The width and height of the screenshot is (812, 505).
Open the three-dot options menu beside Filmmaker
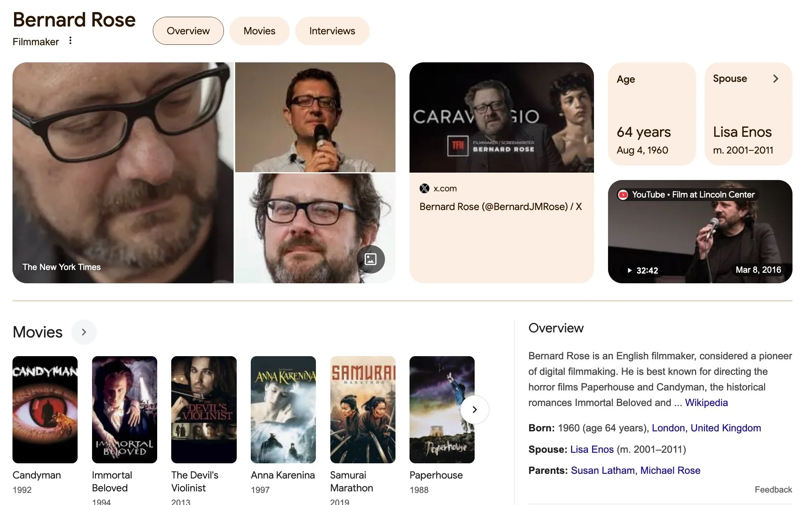pyautogui.click(x=70, y=41)
